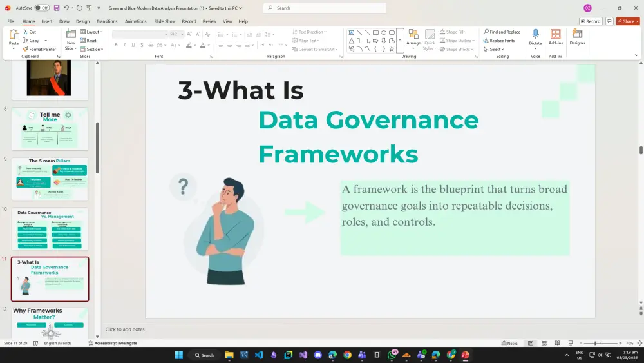
Task: Open the Text Direction dropdown
Action: pyautogui.click(x=309, y=32)
